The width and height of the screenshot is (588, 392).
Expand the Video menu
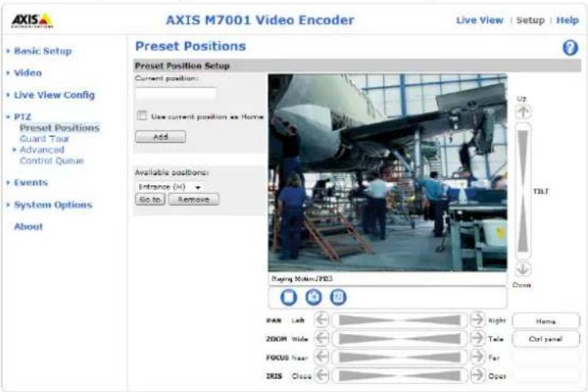click(x=28, y=73)
